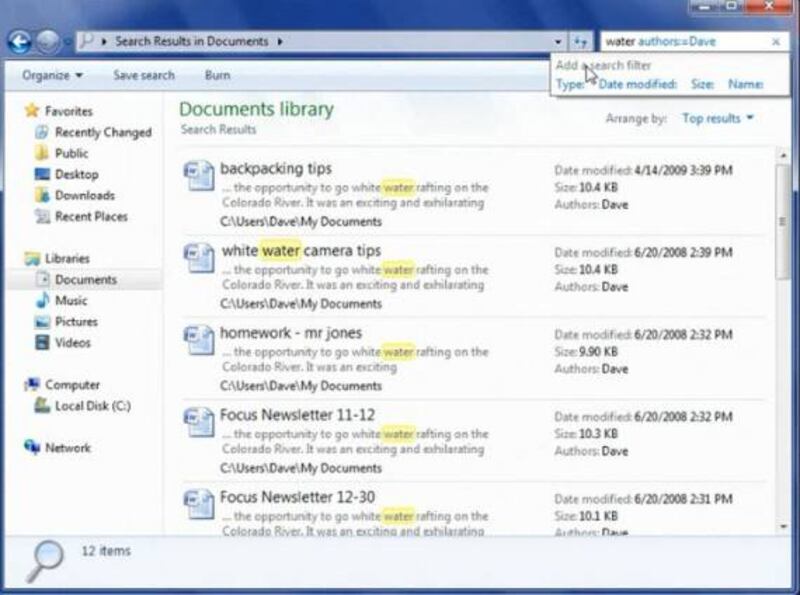The image size is (800, 595).
Task: Open the Network icon in sidebar
Action: tap(32, 448)
